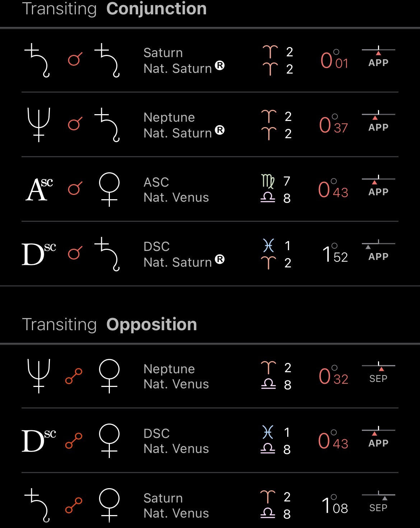Click the retrograde R badge beside Neptune's Nat. Saturn
This screenshot has width=420, height=528.
[220, 130]
